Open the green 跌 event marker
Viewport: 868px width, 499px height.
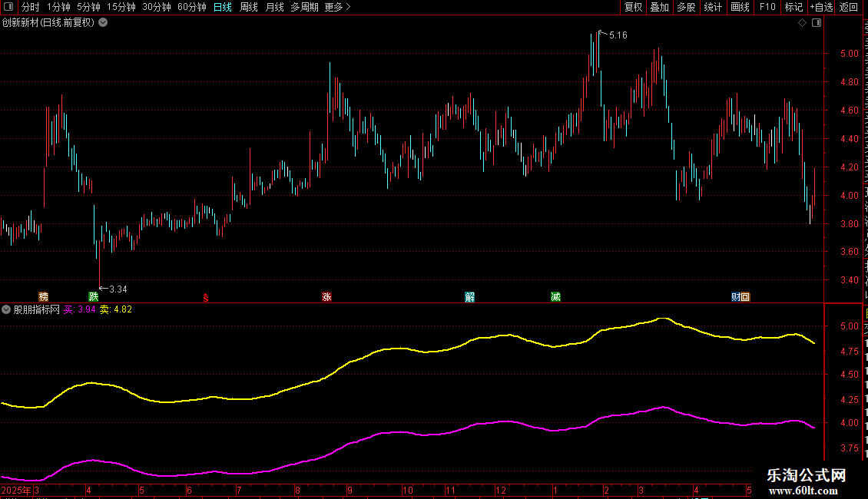(94, 297)
